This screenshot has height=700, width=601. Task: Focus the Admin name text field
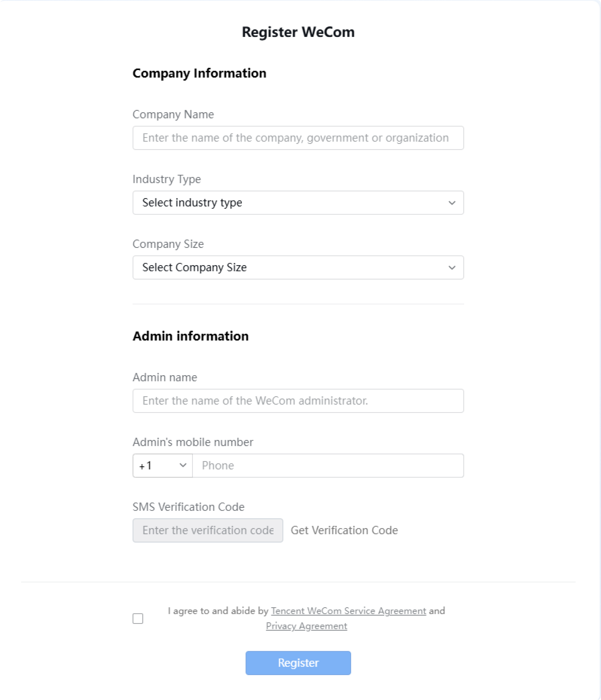298,401
